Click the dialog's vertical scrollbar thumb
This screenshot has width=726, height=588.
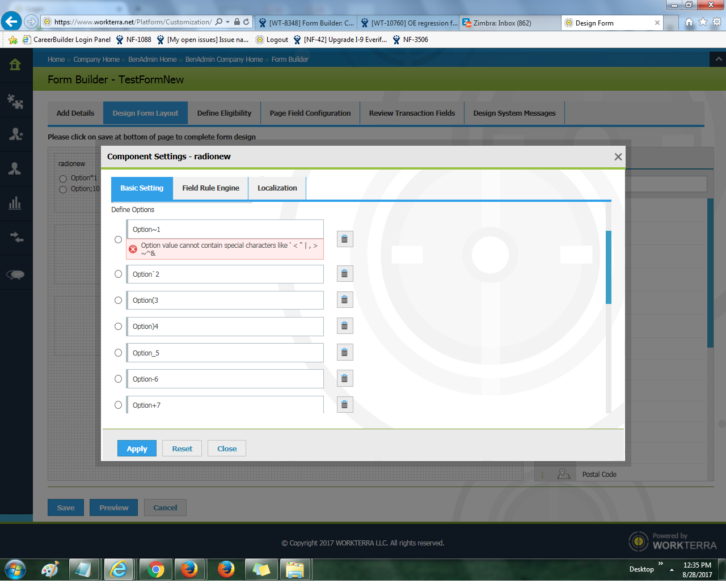click(609, 266)
